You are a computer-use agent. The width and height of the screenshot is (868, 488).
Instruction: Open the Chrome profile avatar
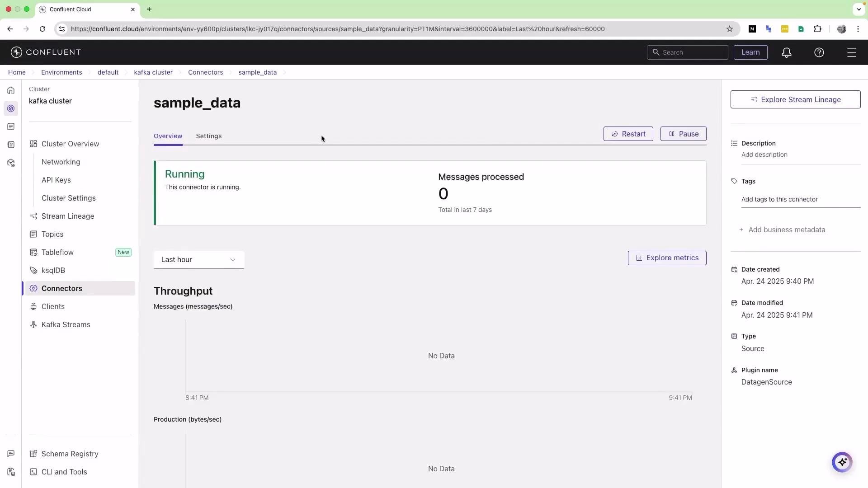click(841, 29)
